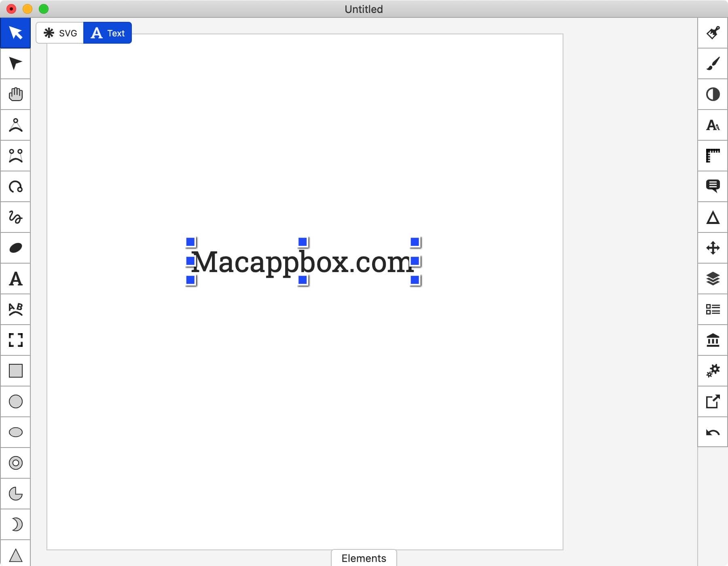Image resolution: width=728 pixels, height=566 pixels.
Task: Click the export share arrow icon
Action: pyautogui.click(x=713, y=401)
